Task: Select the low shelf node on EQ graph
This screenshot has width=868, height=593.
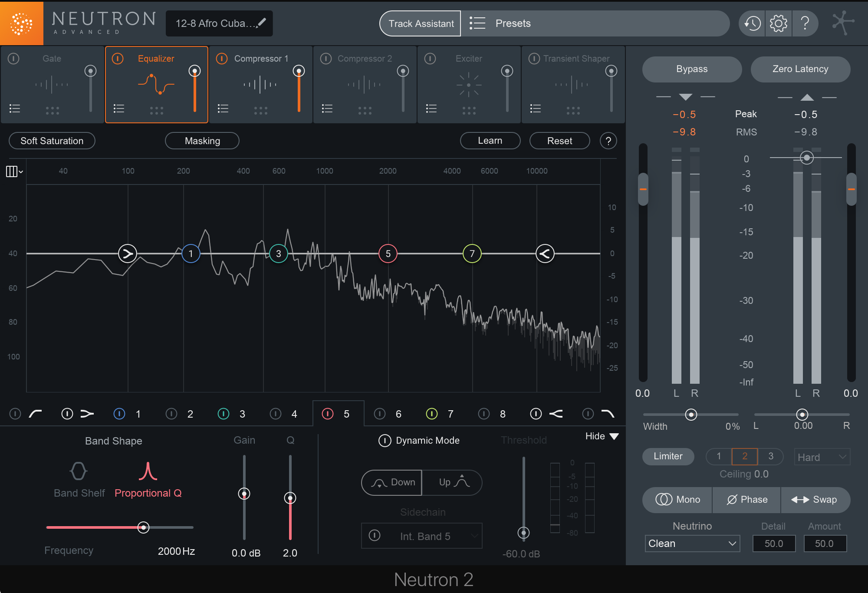Action: [x=128, y=254]
